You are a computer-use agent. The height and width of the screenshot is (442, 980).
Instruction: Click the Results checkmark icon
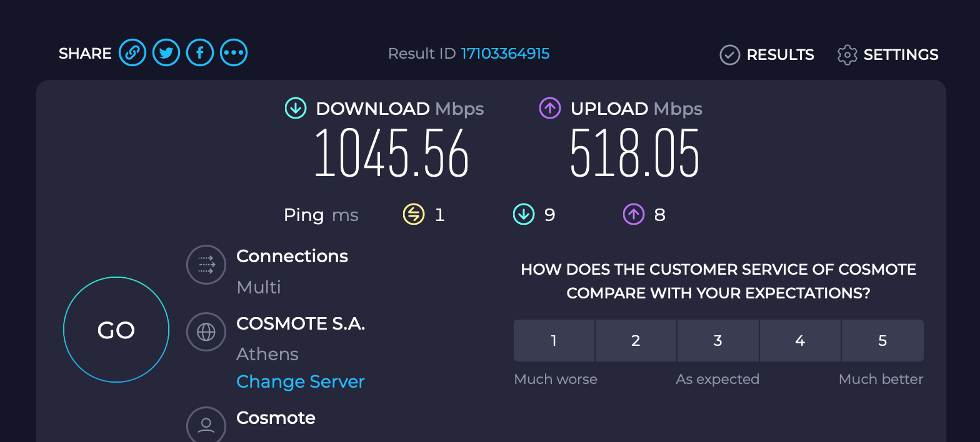730,55
